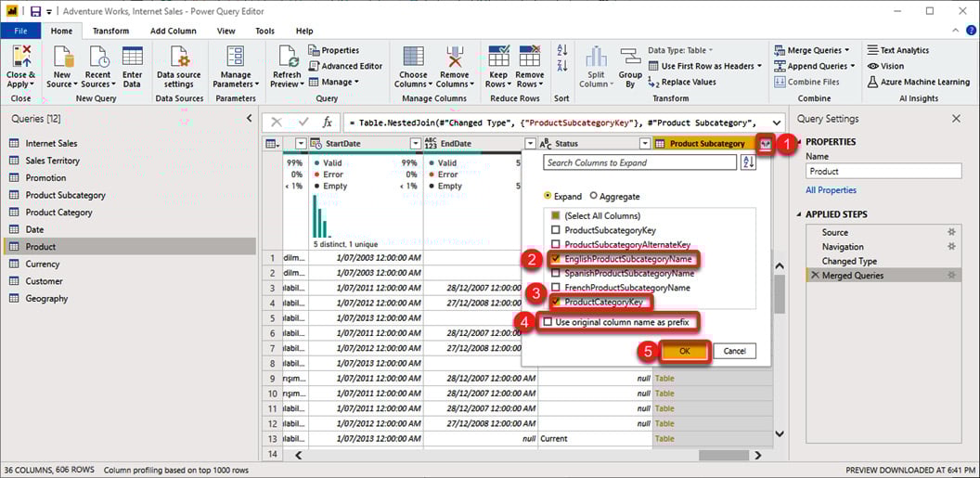Click the formula bar fx icon
980x478 pixels.
[x=327, y=123]
